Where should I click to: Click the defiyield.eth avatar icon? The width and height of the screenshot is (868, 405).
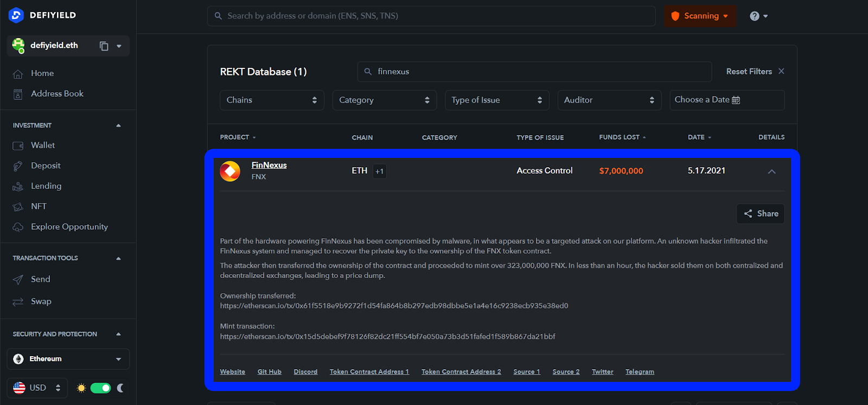pos(18,46)
